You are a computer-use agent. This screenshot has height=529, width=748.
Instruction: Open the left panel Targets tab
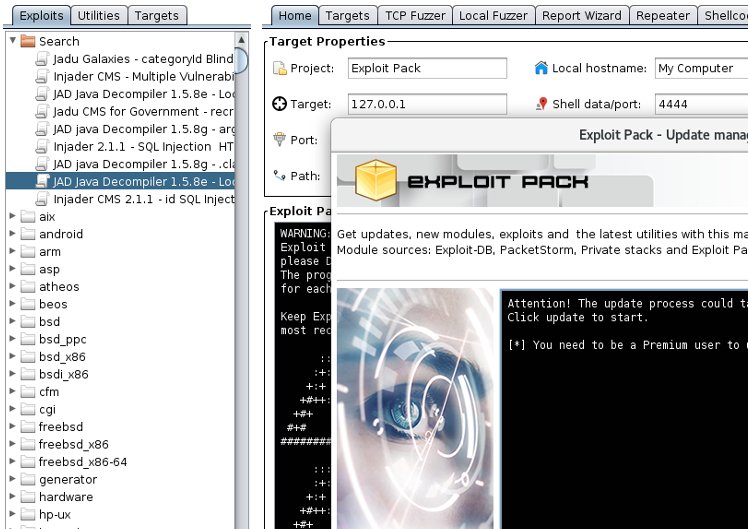[156, 15]
